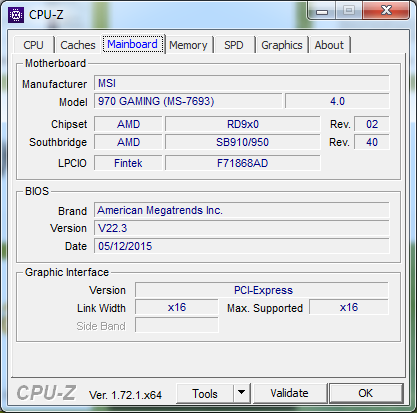The height and width of the screenshot is (413, 417).
Task: Open the SPD tab
Action: [234, 45]
